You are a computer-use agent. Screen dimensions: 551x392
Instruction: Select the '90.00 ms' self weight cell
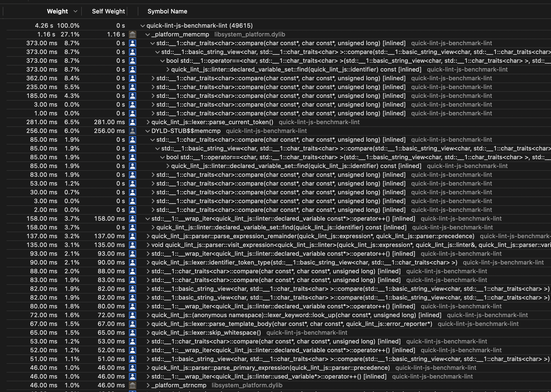coord(111,262)
